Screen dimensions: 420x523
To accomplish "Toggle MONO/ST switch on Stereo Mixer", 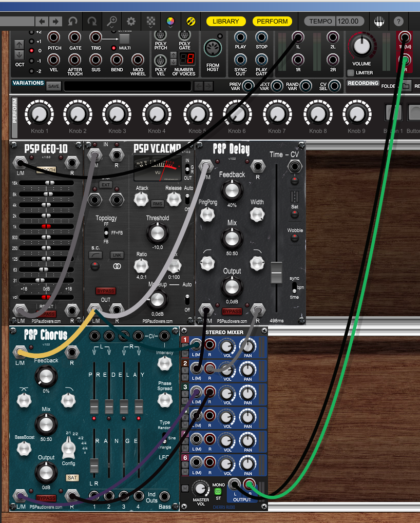I will 218,492.
